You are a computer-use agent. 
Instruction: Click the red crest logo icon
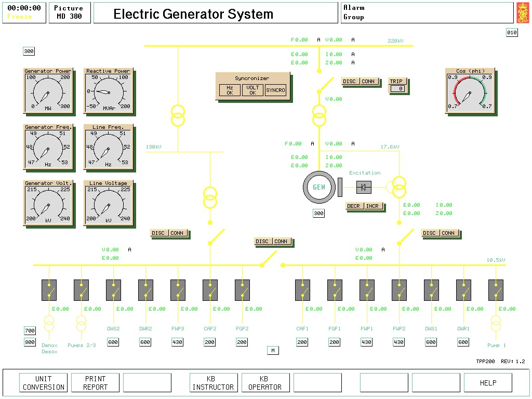click(523, 13)
